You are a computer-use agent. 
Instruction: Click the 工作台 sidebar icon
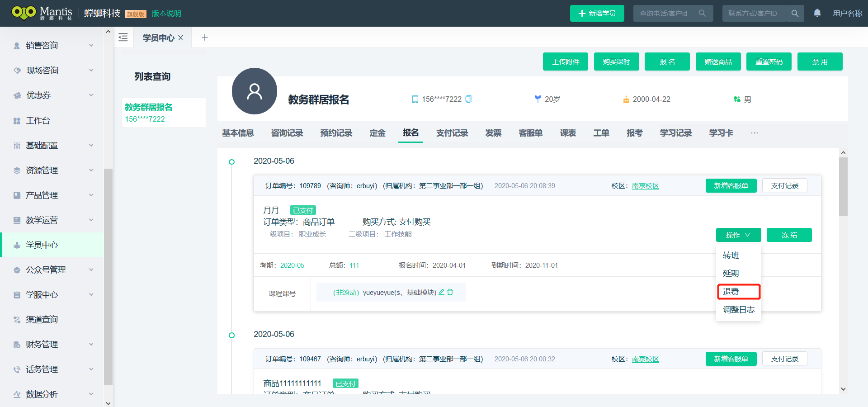(17, 121)
